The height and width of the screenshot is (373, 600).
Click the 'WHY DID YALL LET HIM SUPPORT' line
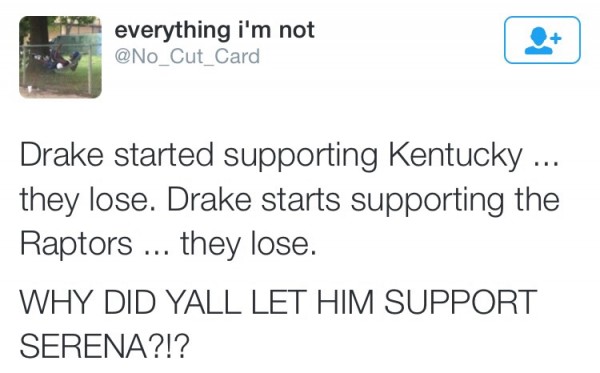[x=279, y=302]
